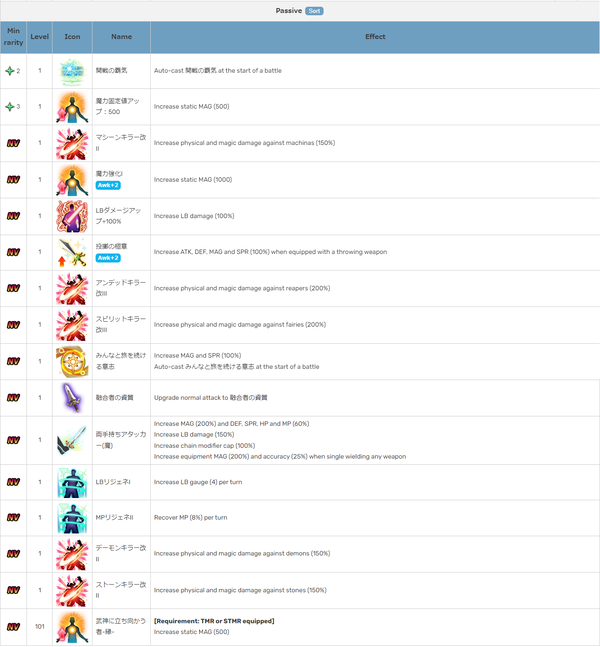Click the Sort button next to Passive
The height and width of the screenshot is (647, 600).
(x=314, y=11)
